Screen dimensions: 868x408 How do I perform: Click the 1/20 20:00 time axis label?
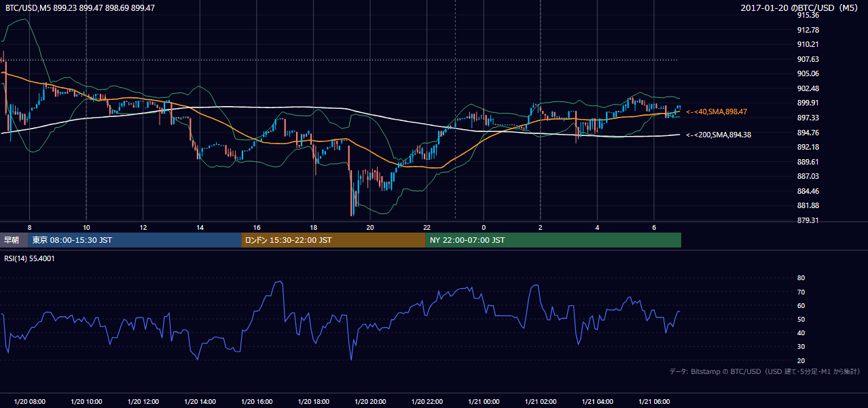point(369,402)
